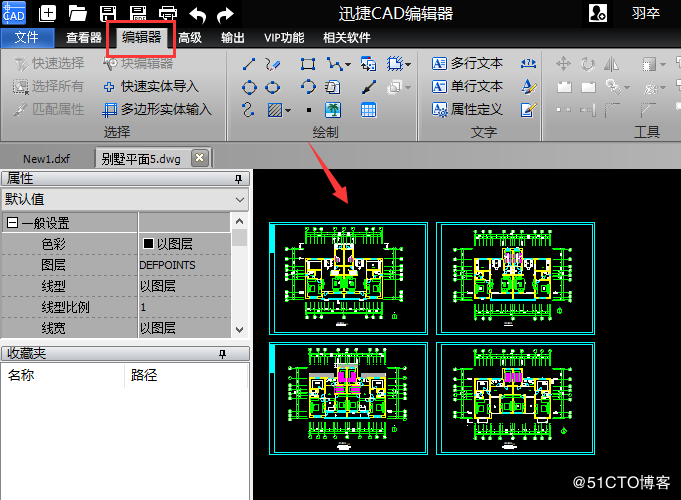This screenshot has width=681, height=500.
Task: Click the 羽卒 username
Action: click(x=646, y=13)
